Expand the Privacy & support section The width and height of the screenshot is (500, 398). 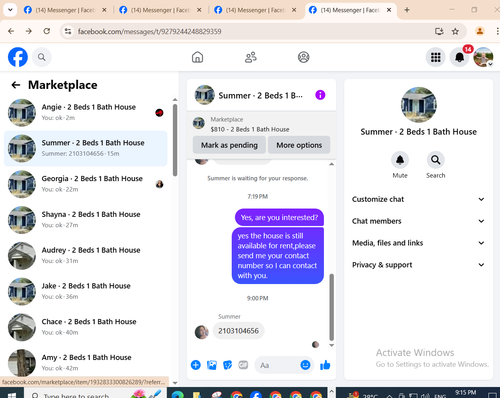pos(418,265)
